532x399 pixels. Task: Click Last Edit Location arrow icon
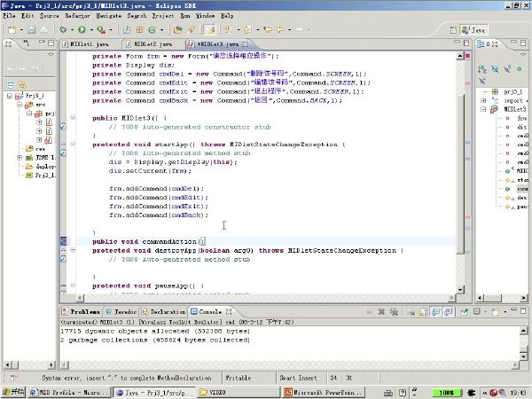[x=268, y=30]
